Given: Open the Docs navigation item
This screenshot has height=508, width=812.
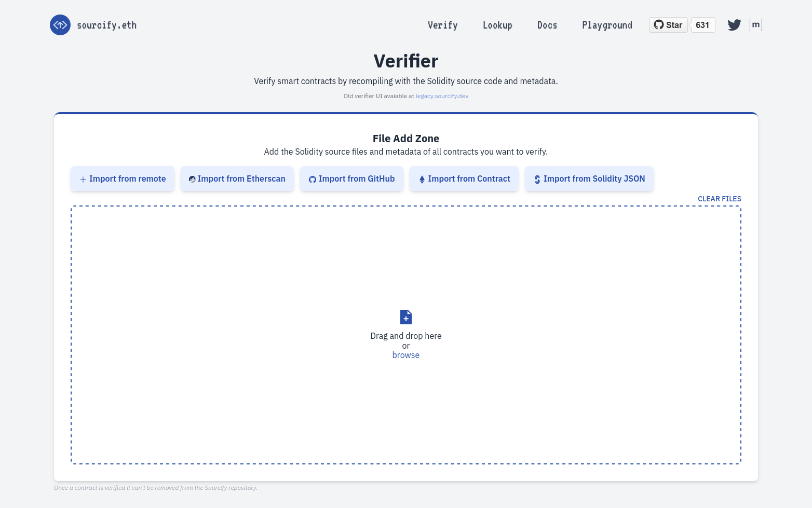Looking at the screenshot, I should point(547,25).
